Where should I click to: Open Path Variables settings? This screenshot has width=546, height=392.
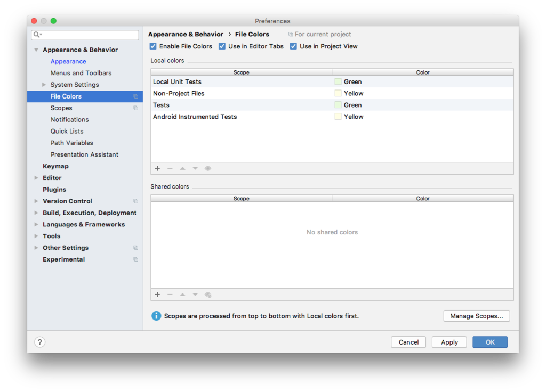point(72,143)
